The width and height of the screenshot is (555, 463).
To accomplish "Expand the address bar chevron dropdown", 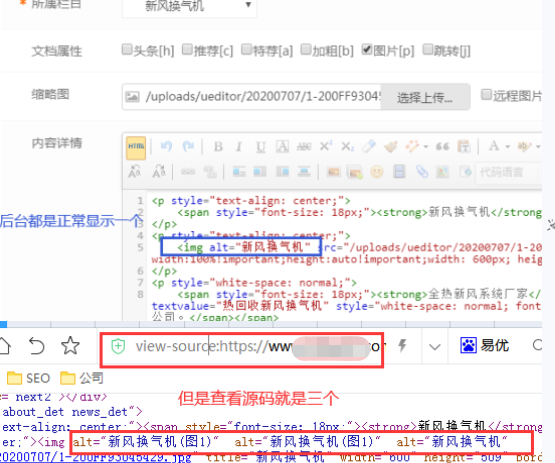I will (x=434, y=347).
